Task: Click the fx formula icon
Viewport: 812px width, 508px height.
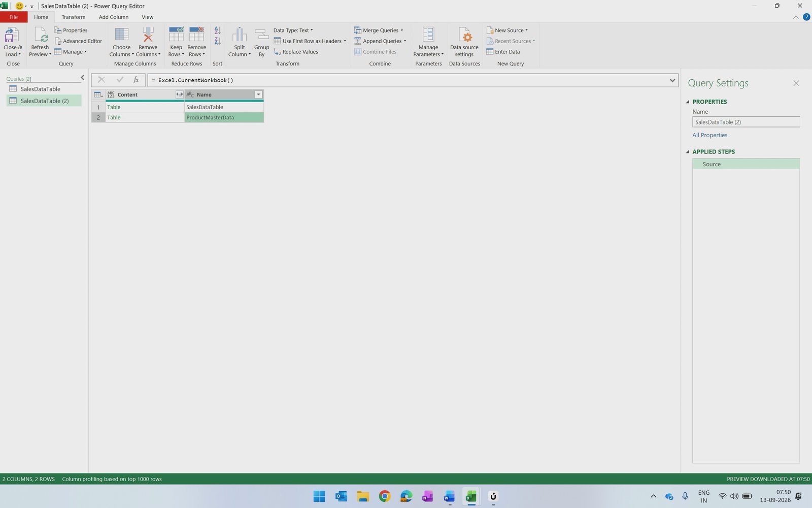Action: [136, 80]
